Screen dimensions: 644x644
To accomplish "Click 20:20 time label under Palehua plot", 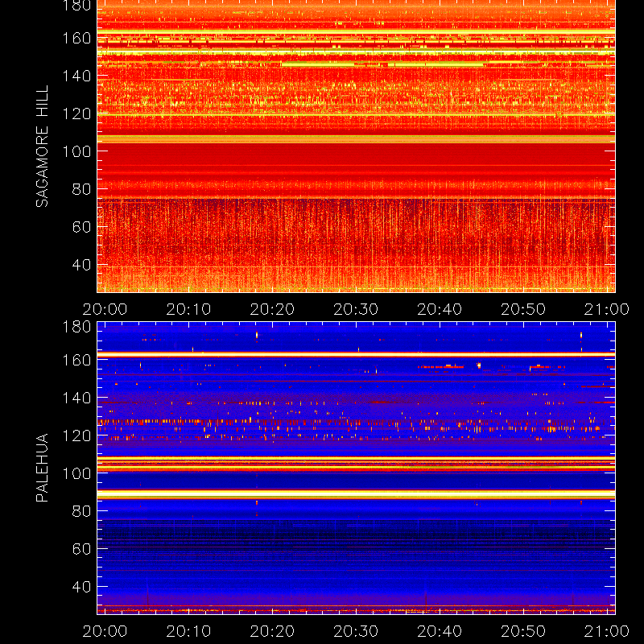I will (x=272, y=631).
